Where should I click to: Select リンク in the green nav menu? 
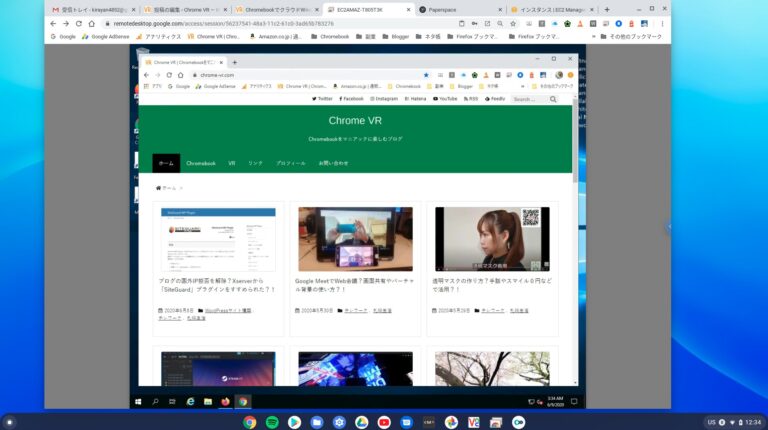click(x=255, y=163)
